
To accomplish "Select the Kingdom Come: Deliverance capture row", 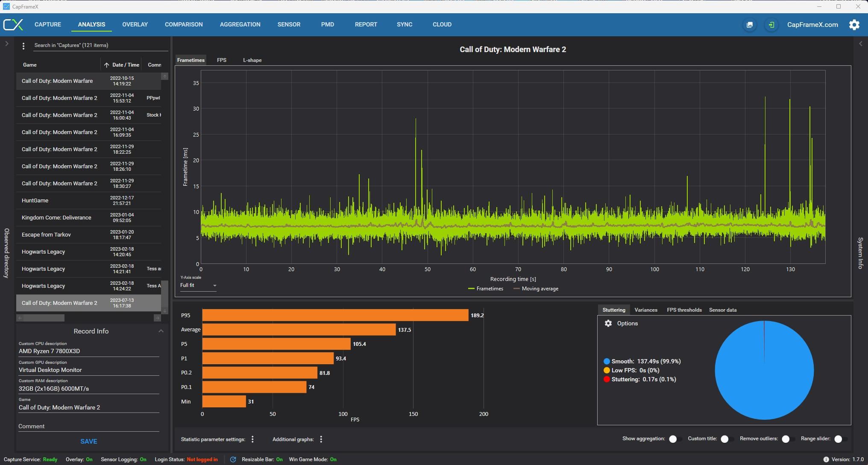I will coord(89,218).
